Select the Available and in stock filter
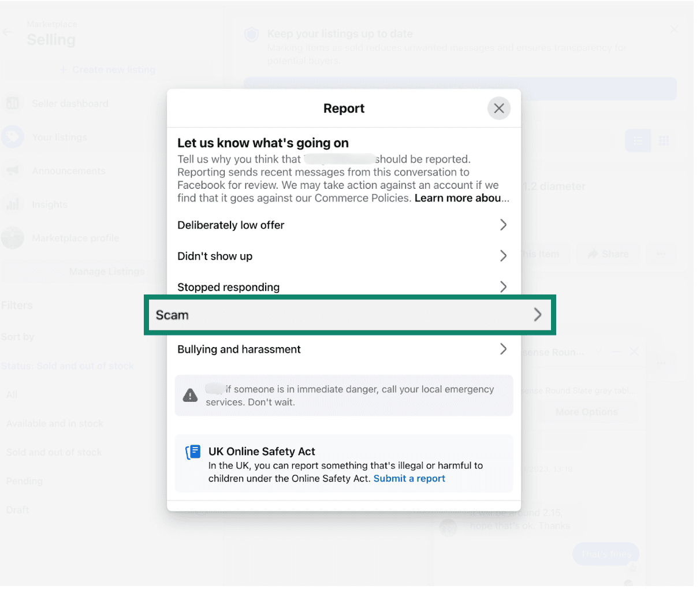700x589 pixels. click(x=55, y=423)
